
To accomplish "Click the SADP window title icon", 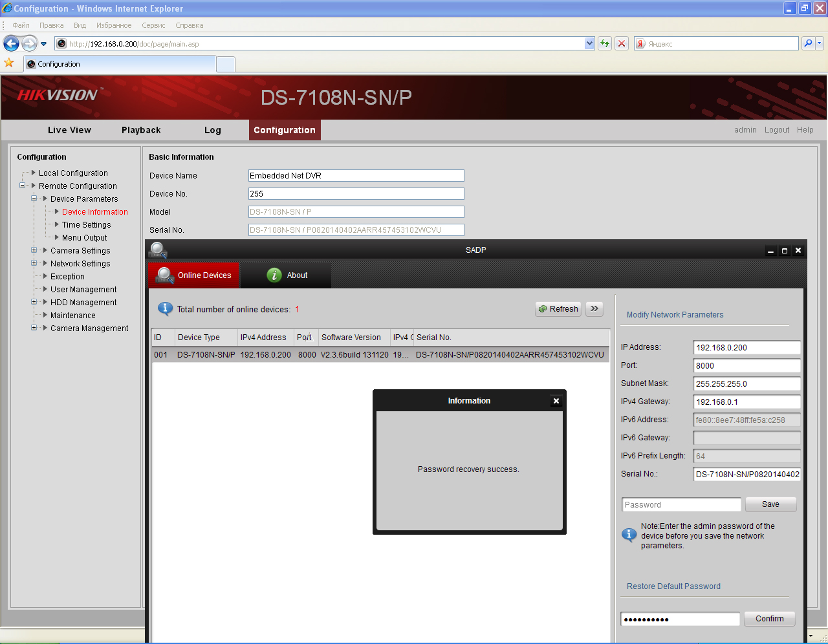I will (157, 250).
